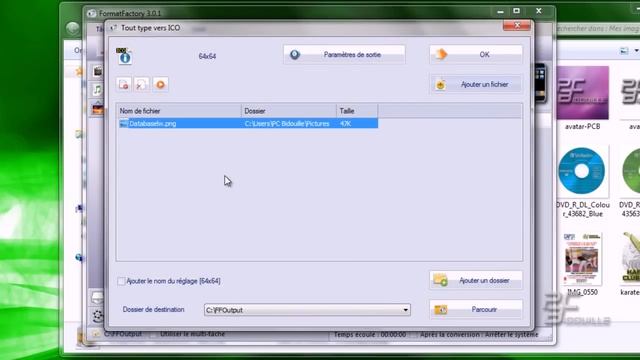Viewport: 640px width, 360px height.
Task: Click the Parcourir browse button
Action: [476, 309]
